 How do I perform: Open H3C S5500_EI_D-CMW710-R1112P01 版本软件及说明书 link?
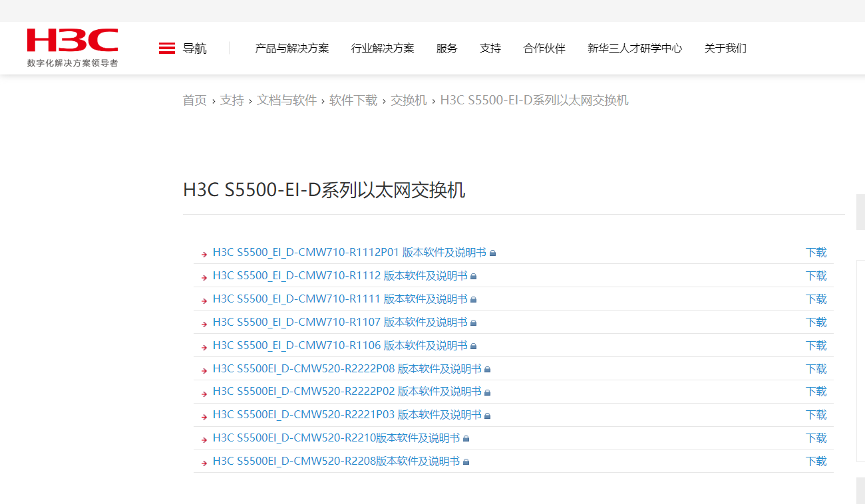(349, 253)
